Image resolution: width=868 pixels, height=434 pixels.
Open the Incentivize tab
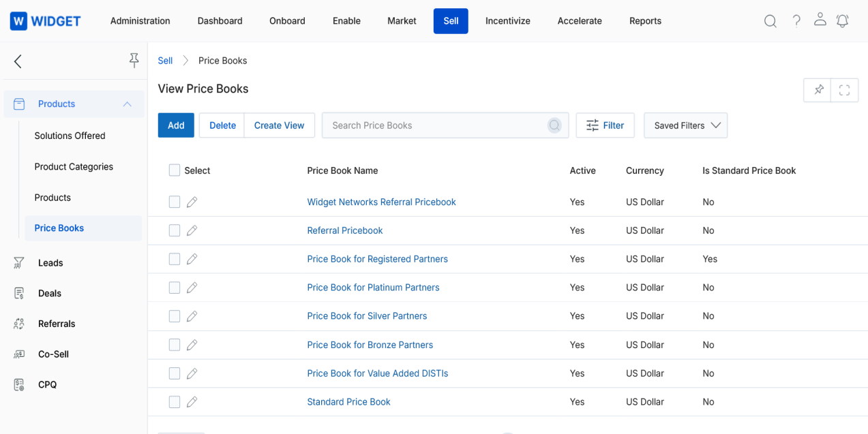[508, 21]
